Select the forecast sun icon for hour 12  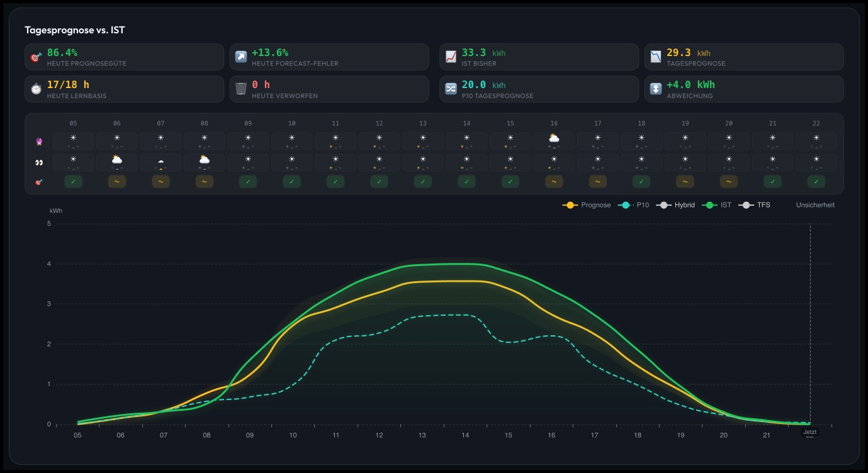(x=379, y=138)
